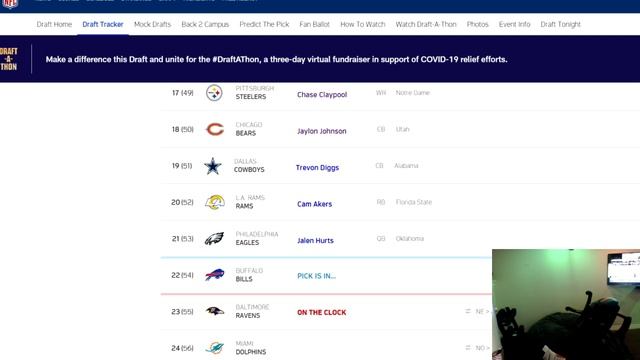Open the Predict The Pick tab

[x=264, y=24]
